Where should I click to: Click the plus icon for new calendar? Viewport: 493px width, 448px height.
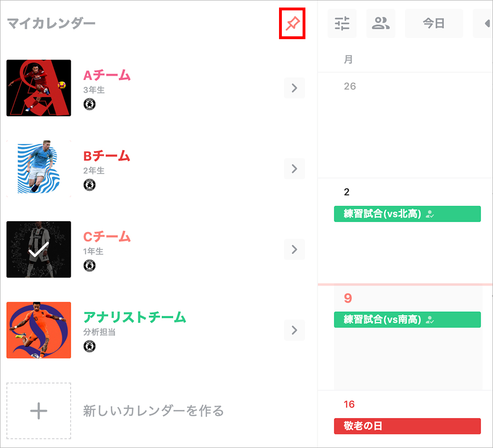[39, 411]
